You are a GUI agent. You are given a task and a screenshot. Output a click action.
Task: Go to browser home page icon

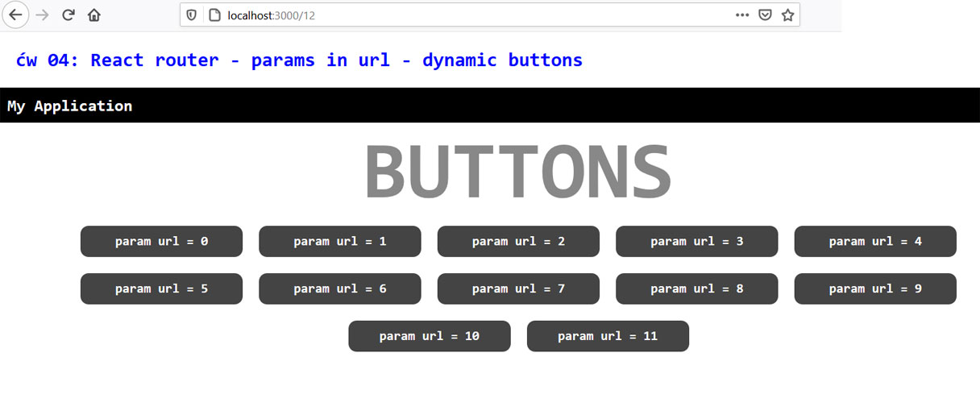pyautogui.click(x=94, y=15)
